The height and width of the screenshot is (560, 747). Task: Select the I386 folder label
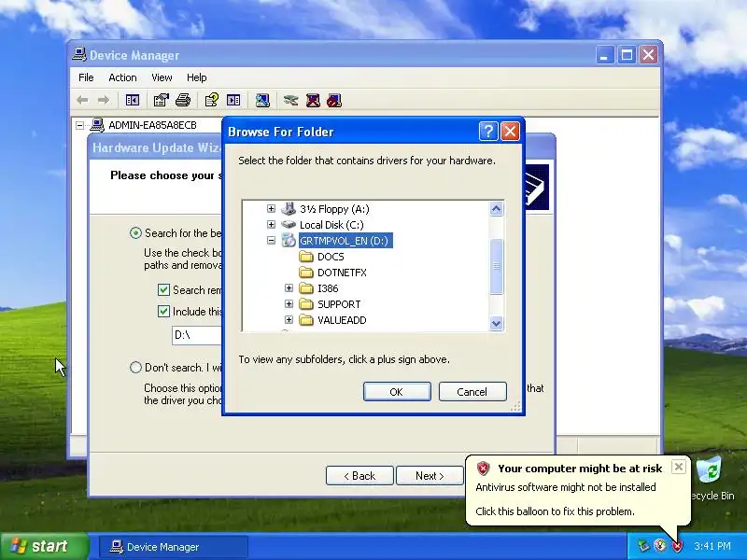pyautogui.click(x=328, y=288)
